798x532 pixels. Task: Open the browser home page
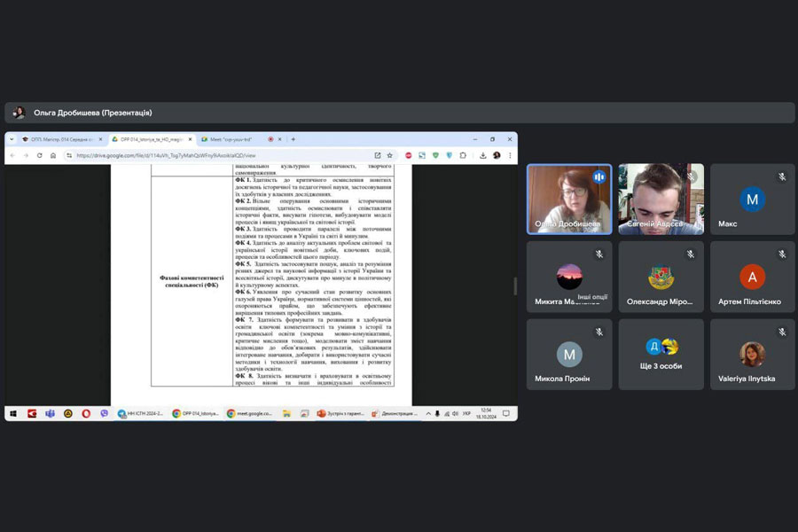(x=53, y=155)
